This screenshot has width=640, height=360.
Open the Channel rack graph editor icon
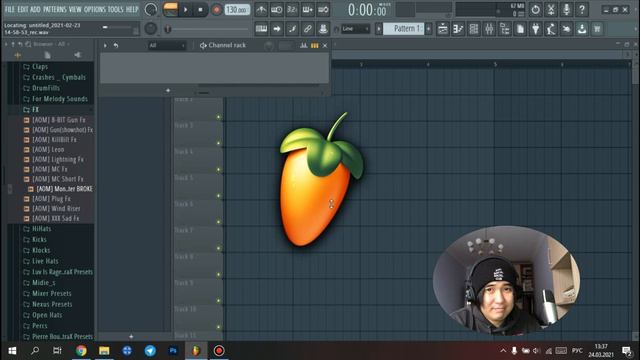click(x=304, y=46)
